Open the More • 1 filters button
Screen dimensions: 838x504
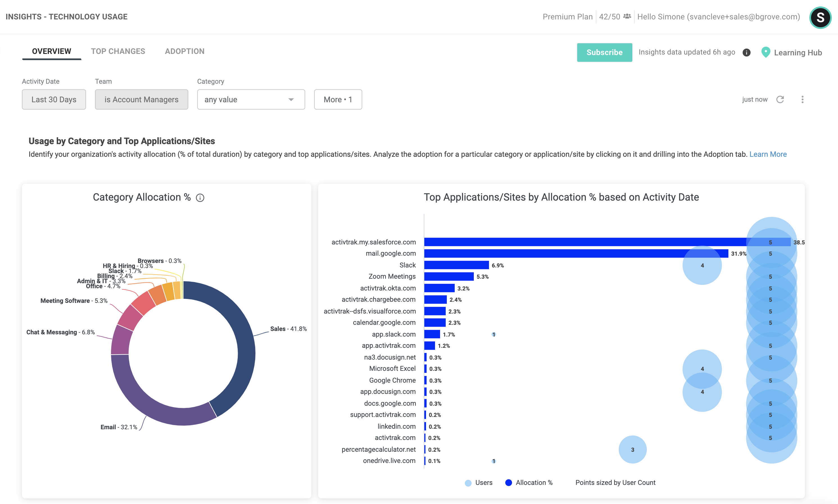coord(338,99)
